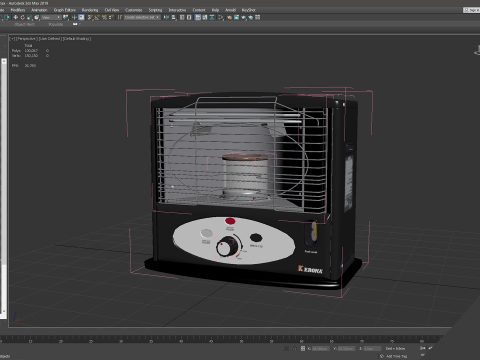Open the Material Editor

point(220,17)
